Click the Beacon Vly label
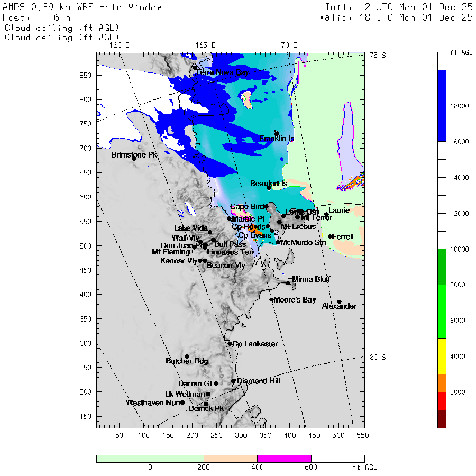The image size is (476, 476). [x=226, y=266]
